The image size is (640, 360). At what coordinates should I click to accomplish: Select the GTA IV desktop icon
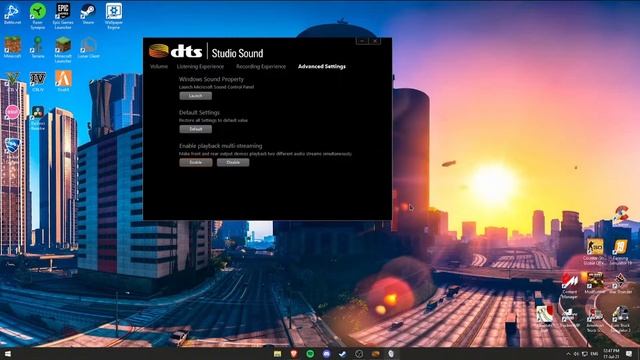point(38,81)
